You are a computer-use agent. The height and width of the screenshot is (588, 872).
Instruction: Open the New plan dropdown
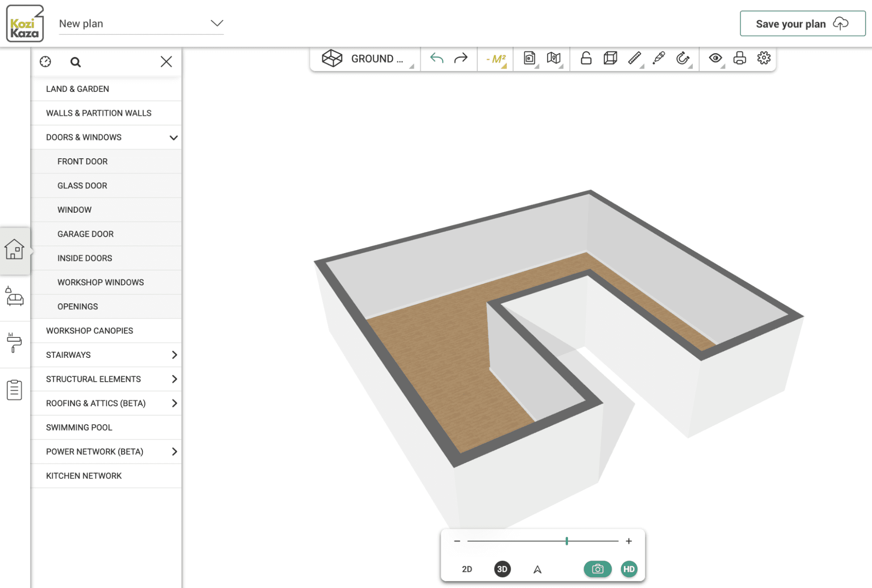[x=217, y=24]
